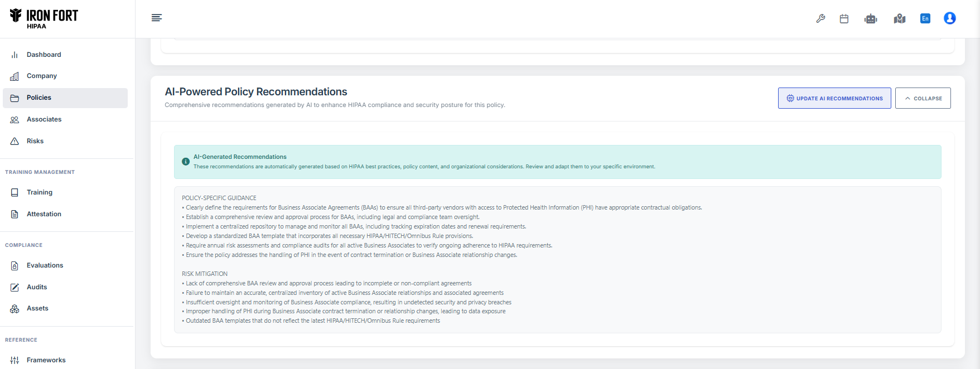Toggle the sidebar hamburger menu icon
Viewport: 980px width, 369px height.
157,18
